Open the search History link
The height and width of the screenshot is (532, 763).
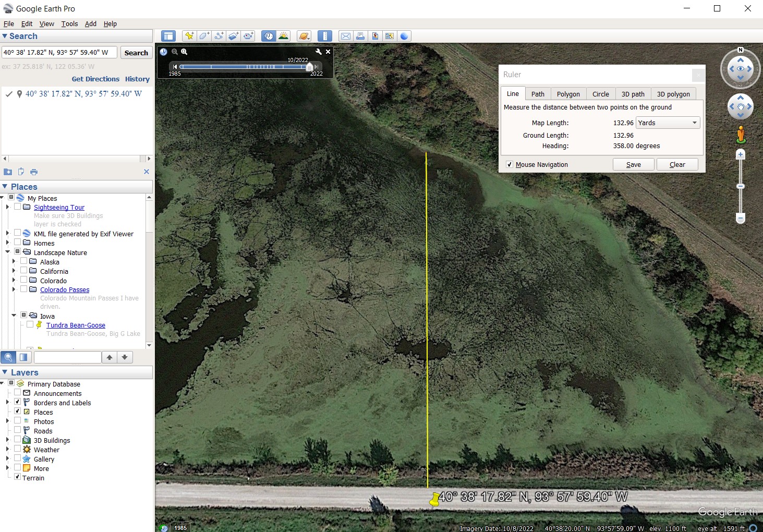137,79
